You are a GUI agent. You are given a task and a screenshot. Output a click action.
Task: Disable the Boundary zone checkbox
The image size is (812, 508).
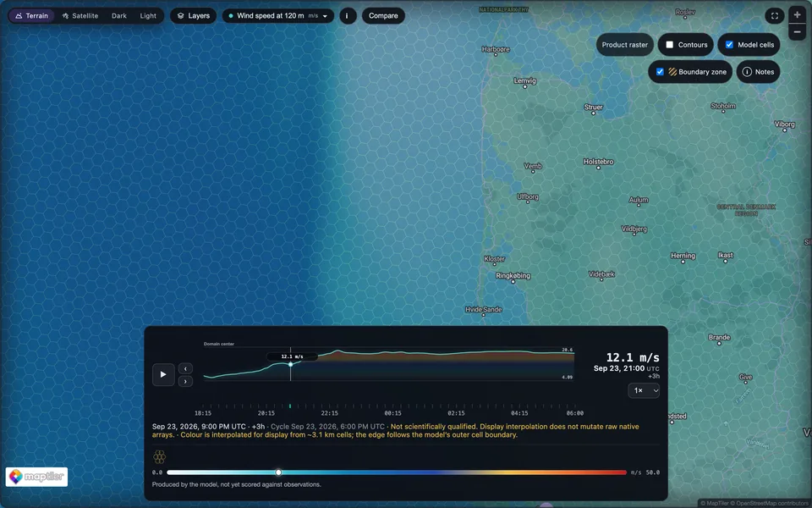660,71
